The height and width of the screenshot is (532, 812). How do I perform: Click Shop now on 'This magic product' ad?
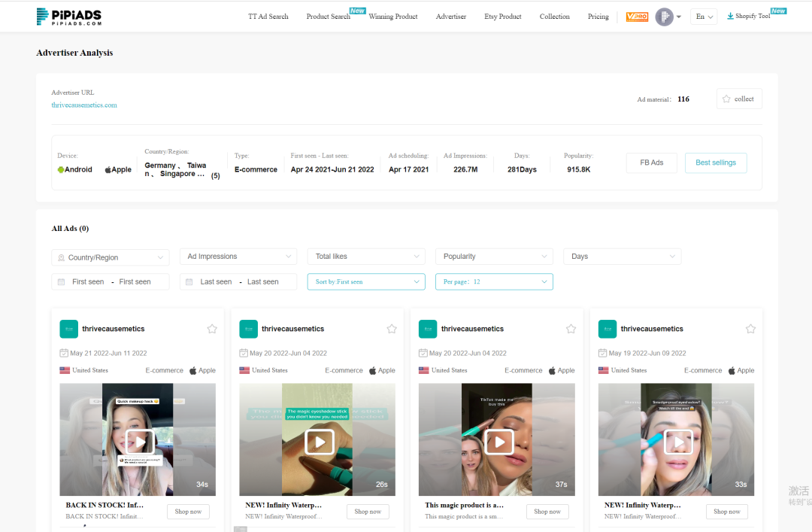point(547,512)
